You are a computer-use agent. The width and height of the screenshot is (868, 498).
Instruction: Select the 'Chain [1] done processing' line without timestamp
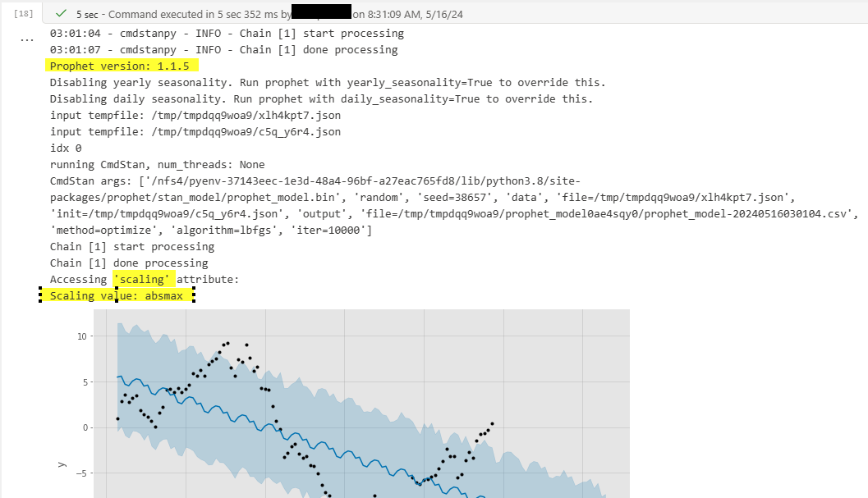[129, 263]
